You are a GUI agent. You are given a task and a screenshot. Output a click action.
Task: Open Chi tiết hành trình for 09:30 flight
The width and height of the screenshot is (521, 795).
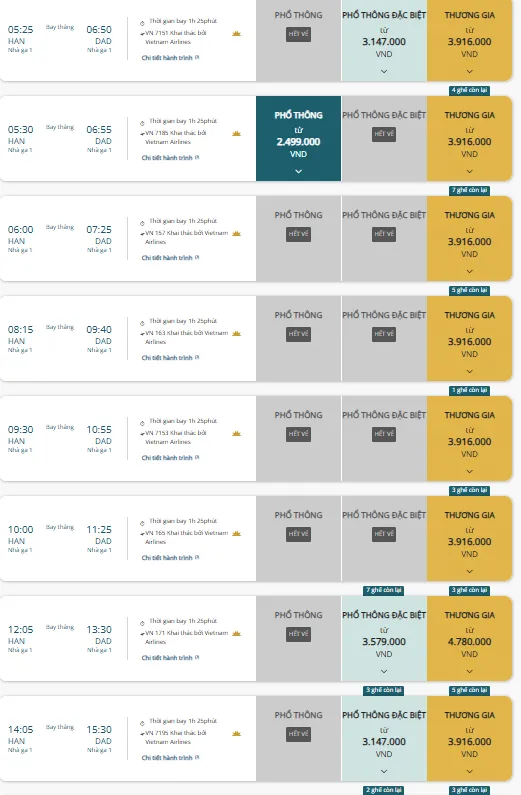167,458
